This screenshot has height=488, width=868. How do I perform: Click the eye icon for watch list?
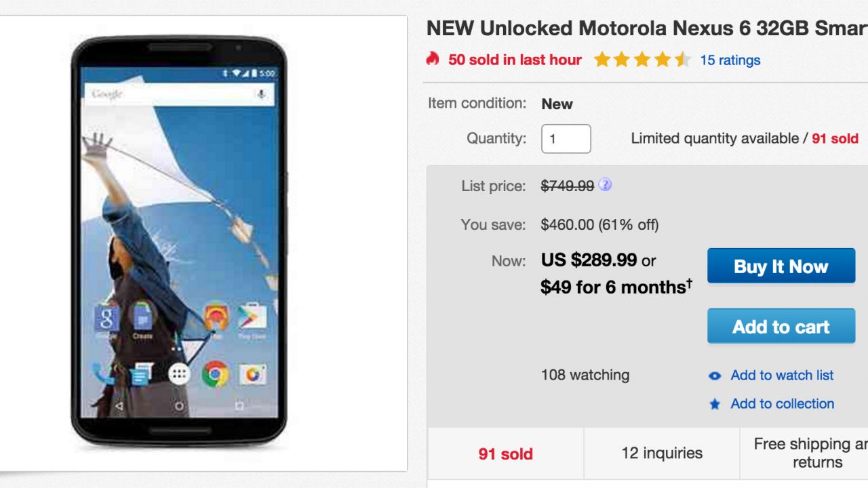(715, 375)
